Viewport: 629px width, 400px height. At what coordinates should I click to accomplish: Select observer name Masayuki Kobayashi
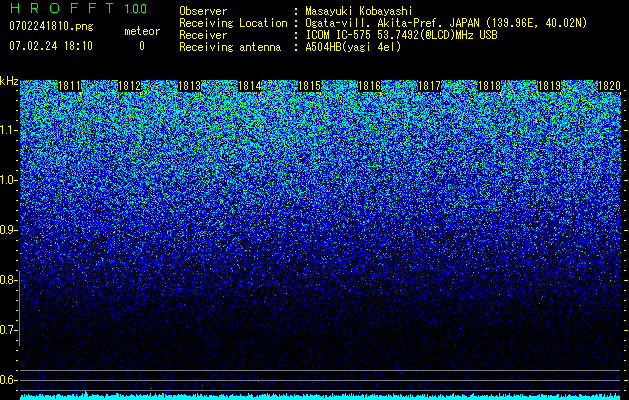359,11
